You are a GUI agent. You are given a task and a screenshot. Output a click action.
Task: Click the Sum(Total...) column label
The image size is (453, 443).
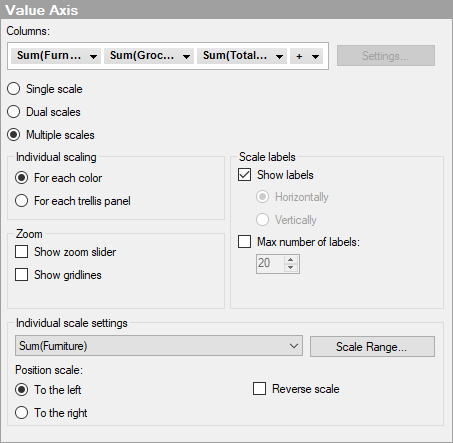tap(235, 55)
